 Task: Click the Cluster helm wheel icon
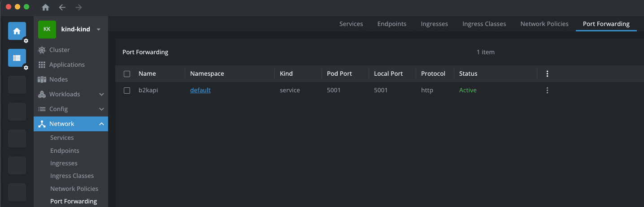point(42,50)
